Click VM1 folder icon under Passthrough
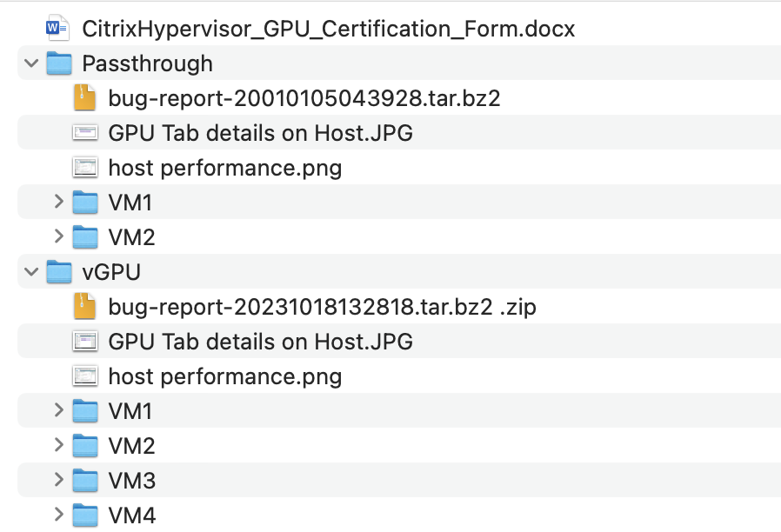Viewport: 781px width, 532px height. pyautogui.click(x=84, y=202)
